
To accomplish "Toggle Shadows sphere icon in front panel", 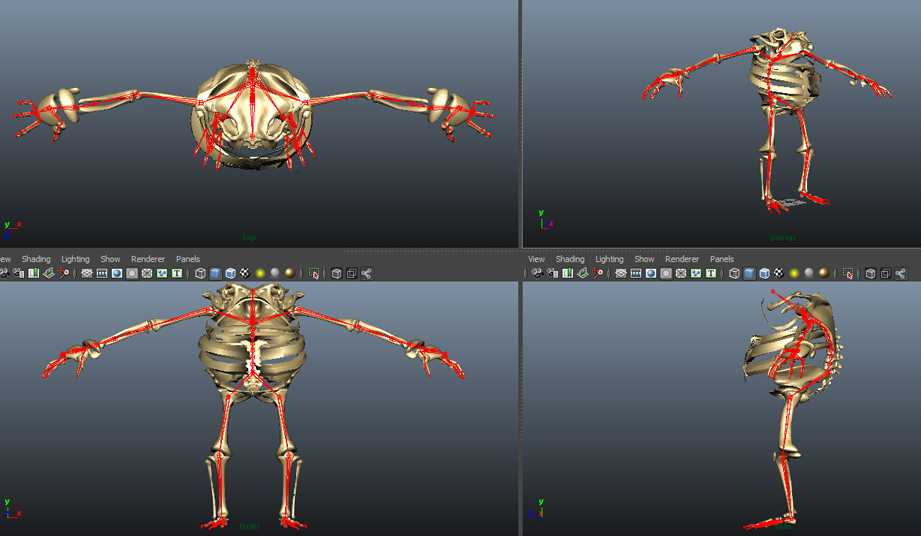I will 275,273.
